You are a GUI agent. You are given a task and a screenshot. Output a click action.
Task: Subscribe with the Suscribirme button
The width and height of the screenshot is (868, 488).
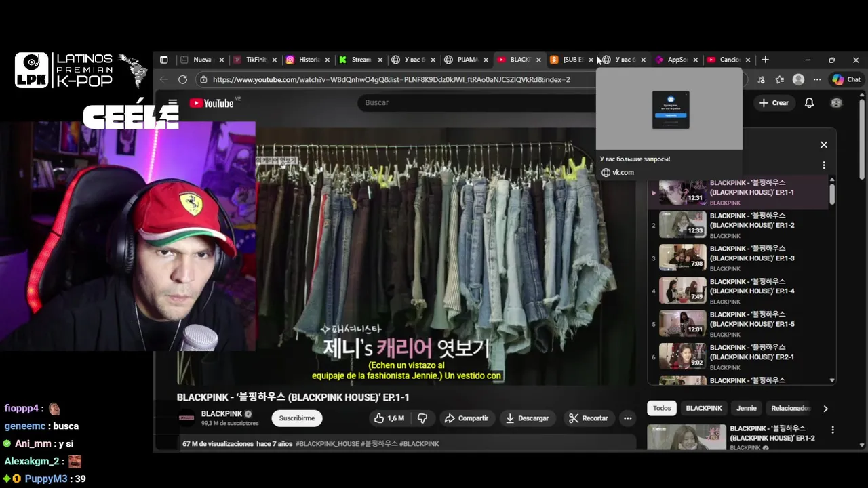tap(297, 418)
